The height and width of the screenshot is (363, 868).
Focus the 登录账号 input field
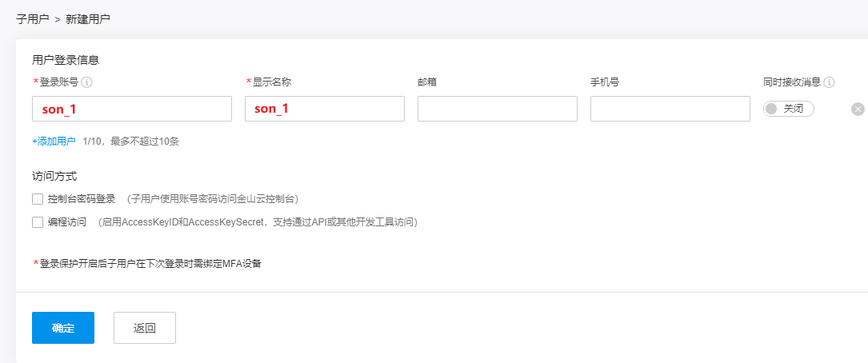click(132, 109)
